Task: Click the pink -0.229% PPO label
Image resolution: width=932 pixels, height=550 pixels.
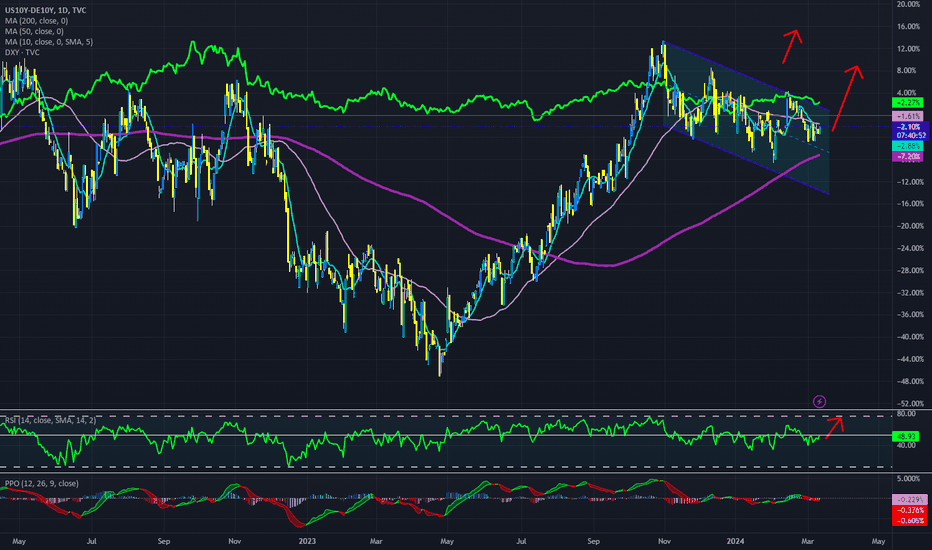Action: (910, 500)
